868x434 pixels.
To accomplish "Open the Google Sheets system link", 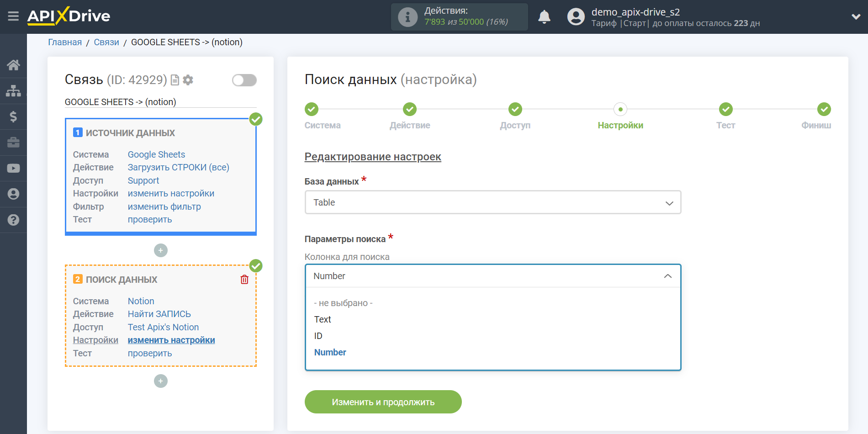I will click(156, 154).
